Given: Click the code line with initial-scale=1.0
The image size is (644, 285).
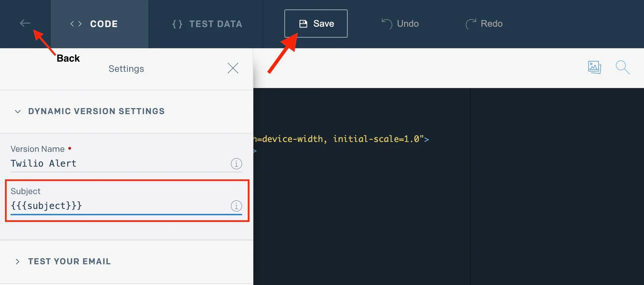Looking at the screenshot, I should [x=341, y=139].
